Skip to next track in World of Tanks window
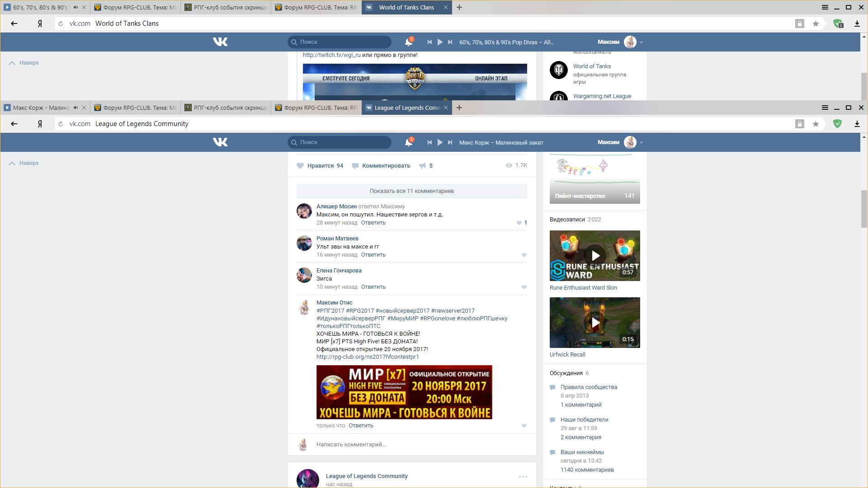 [x=450, y=42]
